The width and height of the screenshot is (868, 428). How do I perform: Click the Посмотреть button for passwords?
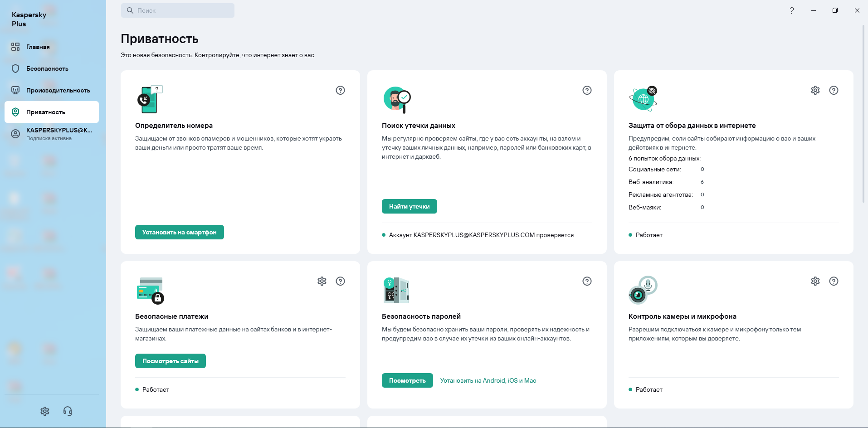[x=407, y=380]
